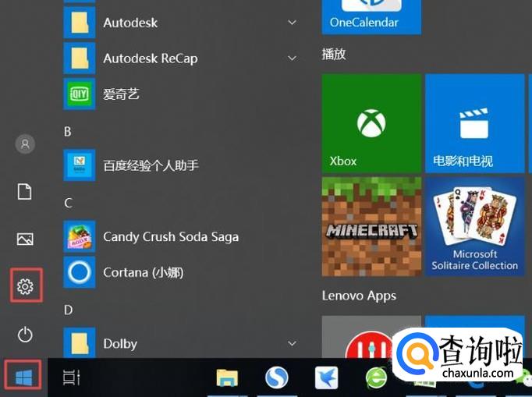532x397 pixels.
Task: Click the 爱奇艺 app name
Action: click(121, 94)
